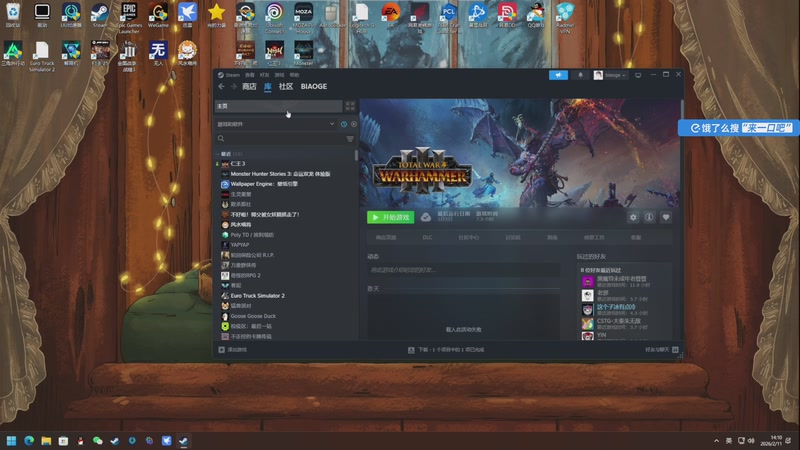800x450 pixels.
Task: Show game info circle icon
Action: [649, 217]
